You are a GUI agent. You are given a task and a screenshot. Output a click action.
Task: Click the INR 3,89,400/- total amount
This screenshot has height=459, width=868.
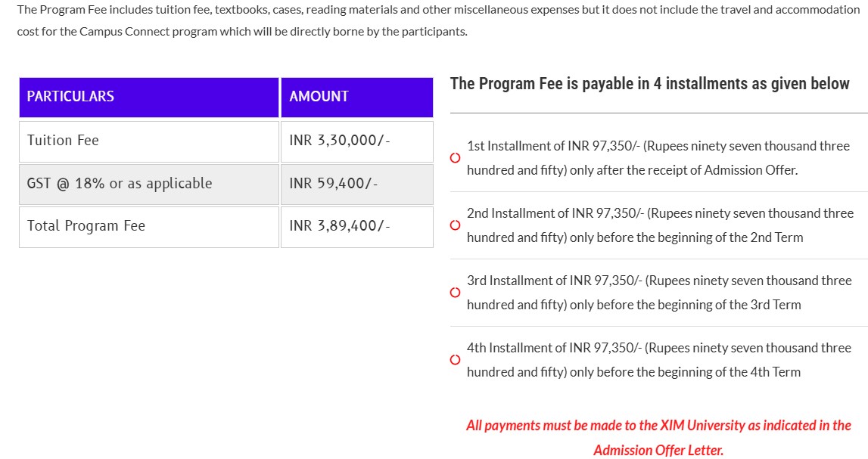[x=339, y=226]
